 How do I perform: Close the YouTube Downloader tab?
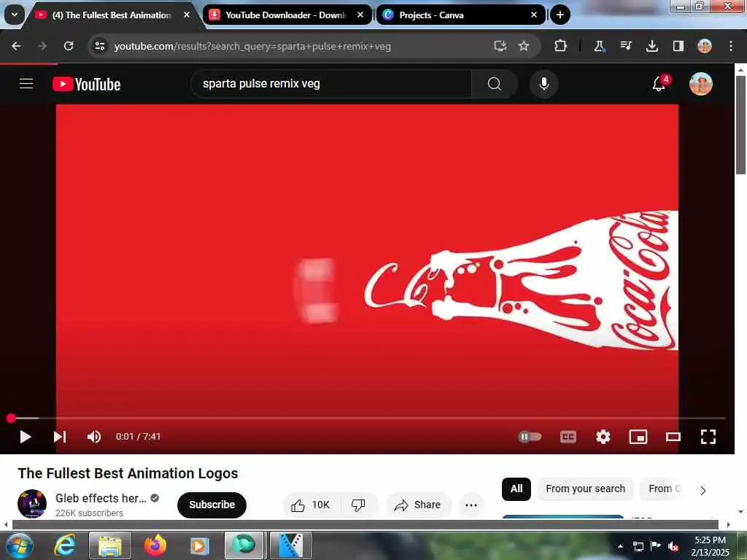point(360,15)
